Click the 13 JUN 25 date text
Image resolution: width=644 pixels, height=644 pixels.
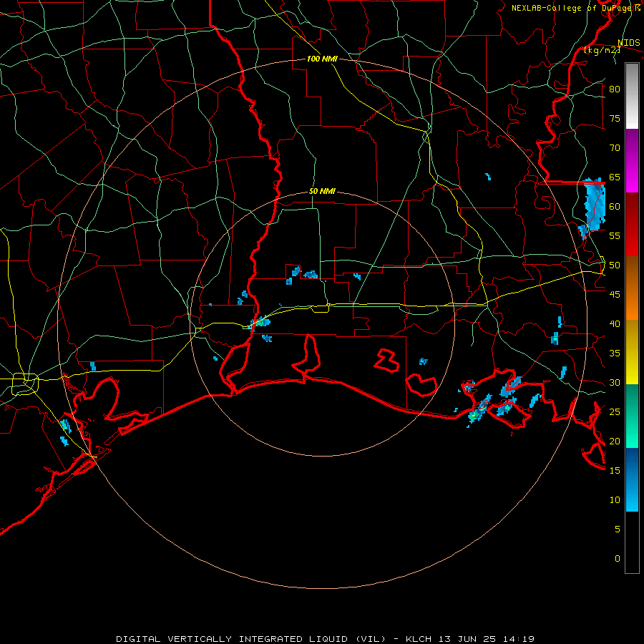pos(468,639)
